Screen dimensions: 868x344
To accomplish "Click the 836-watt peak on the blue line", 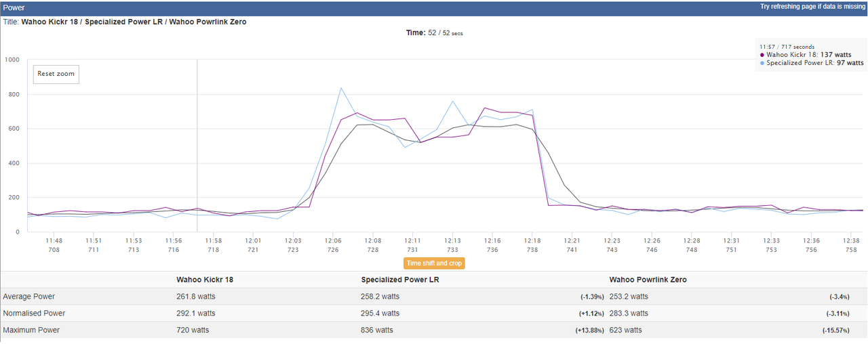I will 340,87.
